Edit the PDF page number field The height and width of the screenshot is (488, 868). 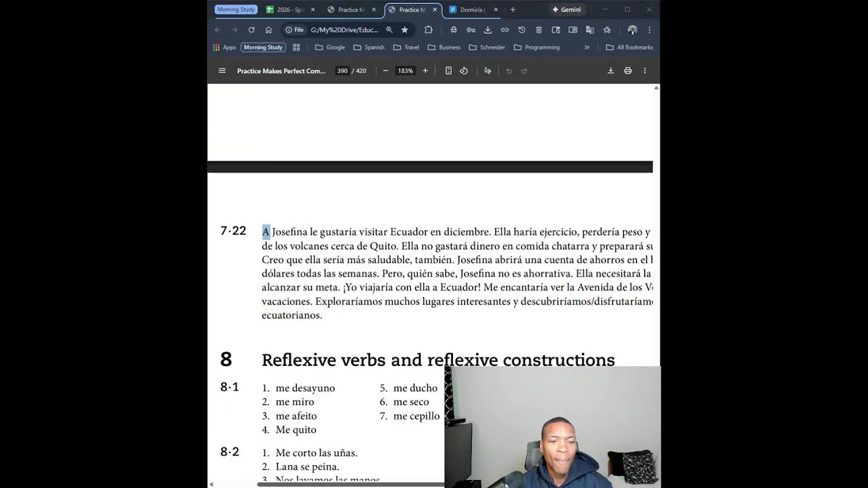pos(342,70)
